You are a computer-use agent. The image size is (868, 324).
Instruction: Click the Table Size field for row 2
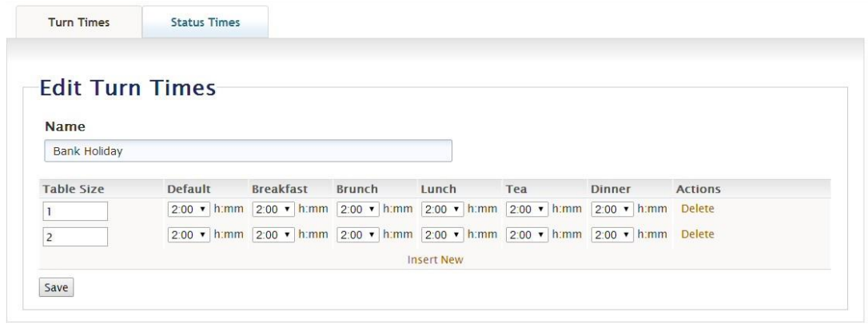(x=74, y=236)
